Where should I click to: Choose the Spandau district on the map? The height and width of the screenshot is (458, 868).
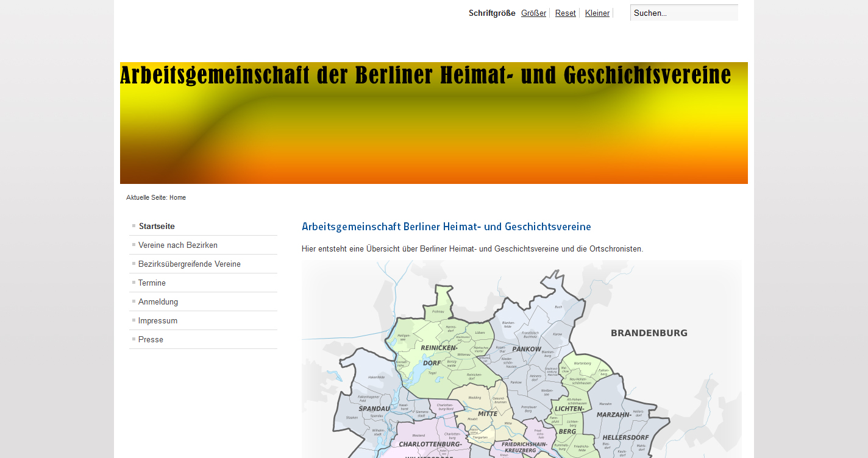point(374,408)
